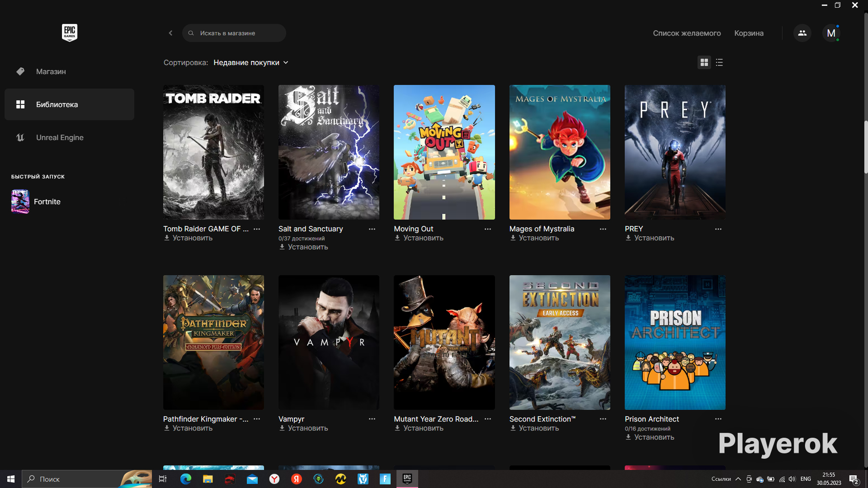The width and height of the screenshot is (868, 488).
Task: Click the Fortnite quick launch thumbnail
Action: (x=20, y=202)
